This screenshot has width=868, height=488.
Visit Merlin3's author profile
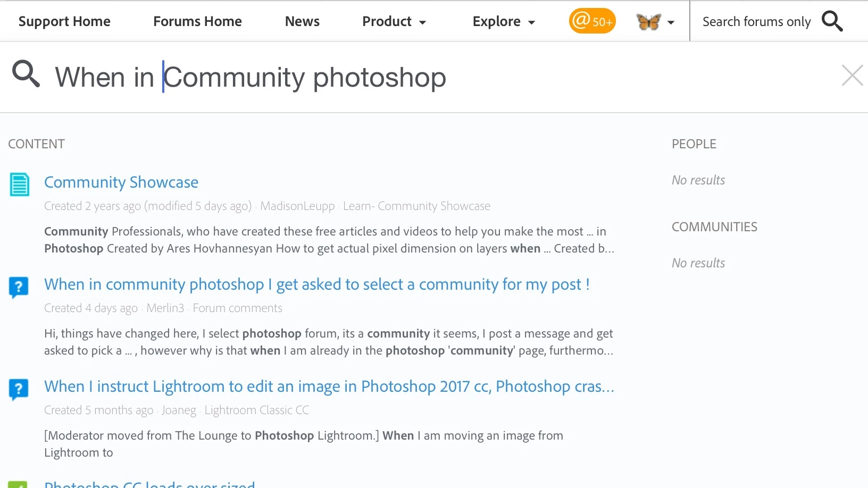point(165,308)
